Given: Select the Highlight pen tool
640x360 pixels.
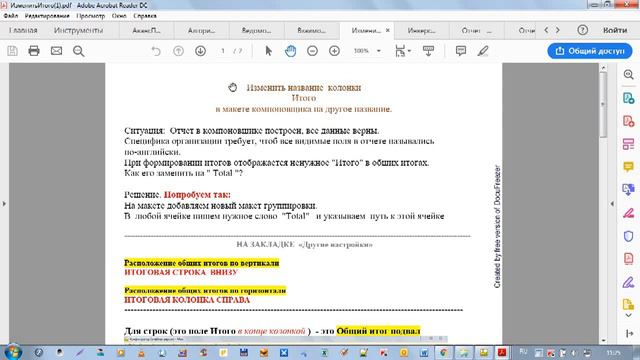Looking at the screenshot, I should [483, 51].
